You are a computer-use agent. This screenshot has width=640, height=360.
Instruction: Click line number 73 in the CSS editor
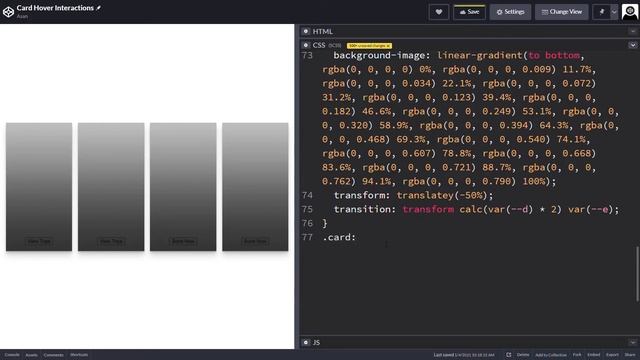(x=307, y=55)
